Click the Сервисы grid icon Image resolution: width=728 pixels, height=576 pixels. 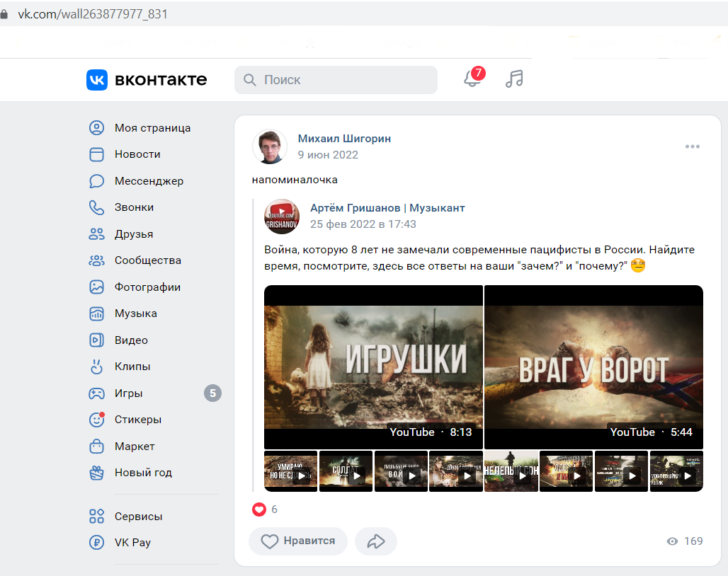[96, 516]
